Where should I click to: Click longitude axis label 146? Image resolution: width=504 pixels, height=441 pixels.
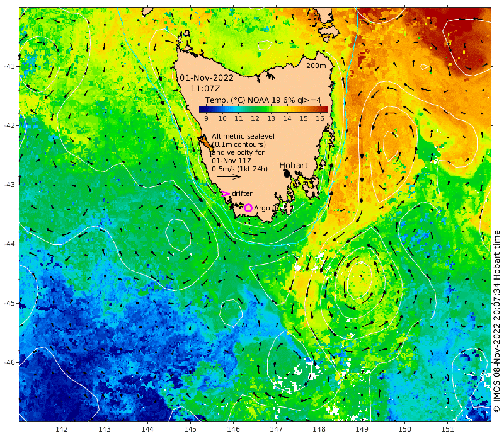[233, 429]
